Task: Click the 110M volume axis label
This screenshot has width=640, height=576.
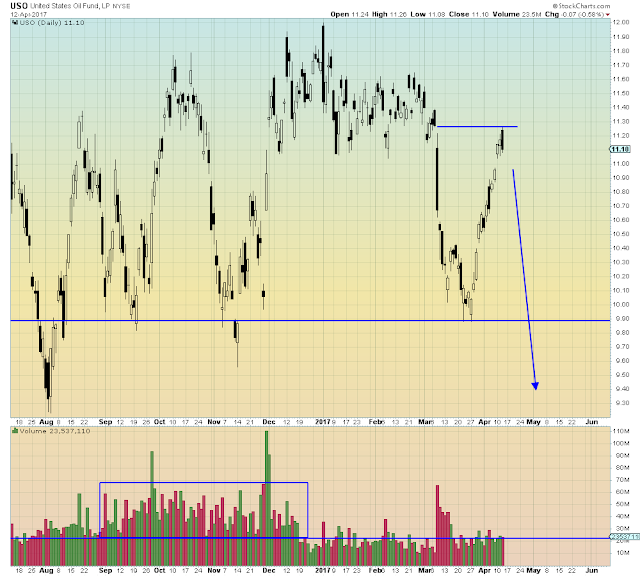Action: 621,431
